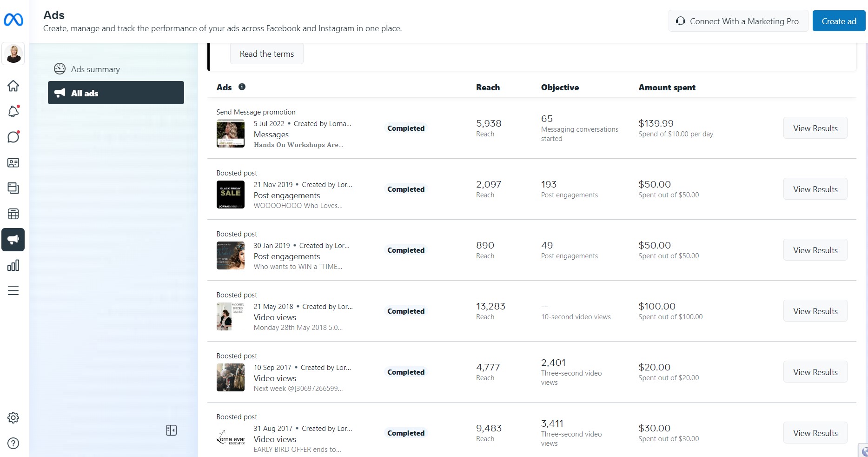Image resolution: width=868 pixels, height=457 pixels.
Task: Open the Ads megaphone icon in sidebar
Action: (x=13, y=240)
